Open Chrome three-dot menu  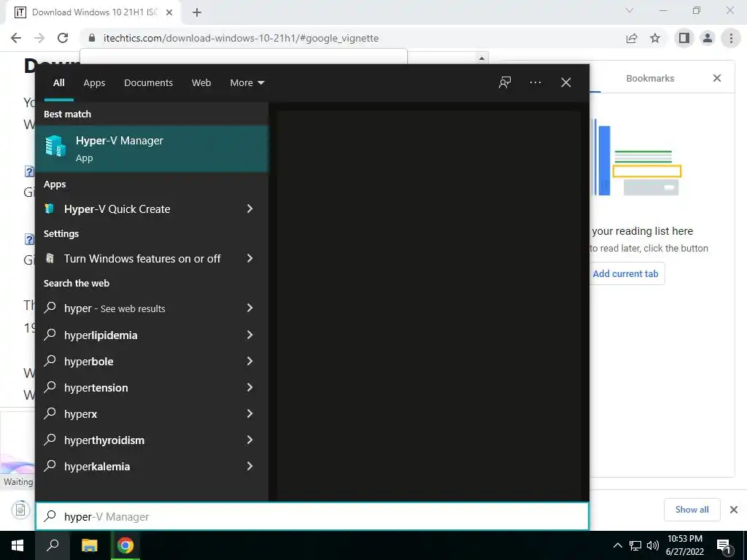point(731,38)
